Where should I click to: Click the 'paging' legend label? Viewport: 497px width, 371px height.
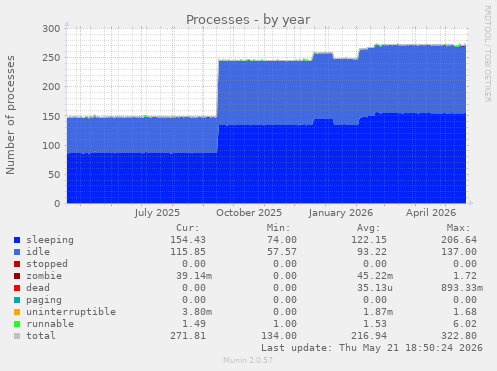click(x=44, y=300)
